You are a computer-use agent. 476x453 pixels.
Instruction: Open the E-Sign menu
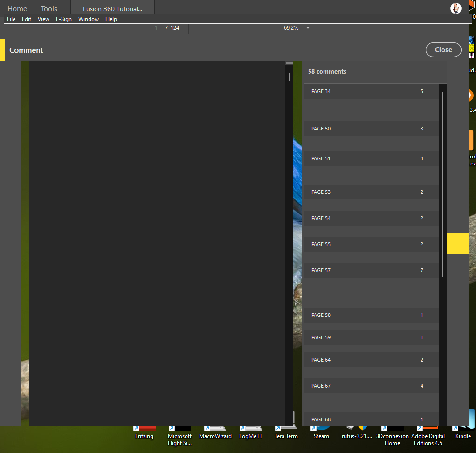pos(63,19)
